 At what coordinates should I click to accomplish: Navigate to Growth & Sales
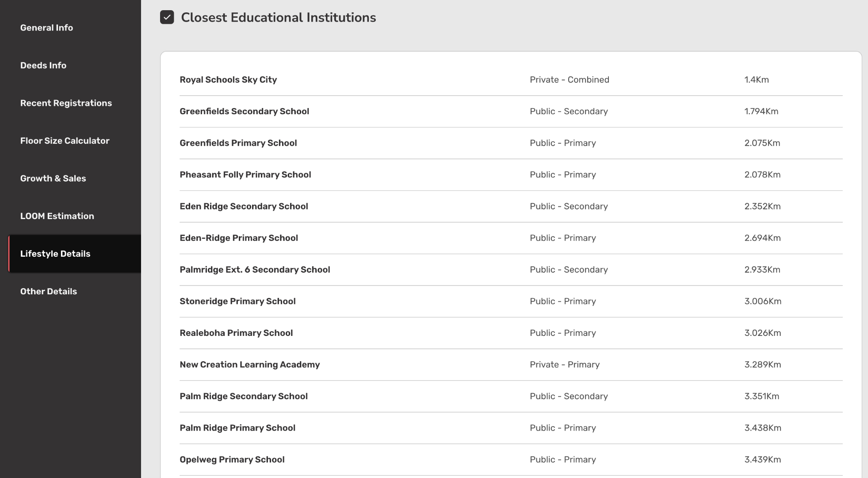(x=53, y=178)
